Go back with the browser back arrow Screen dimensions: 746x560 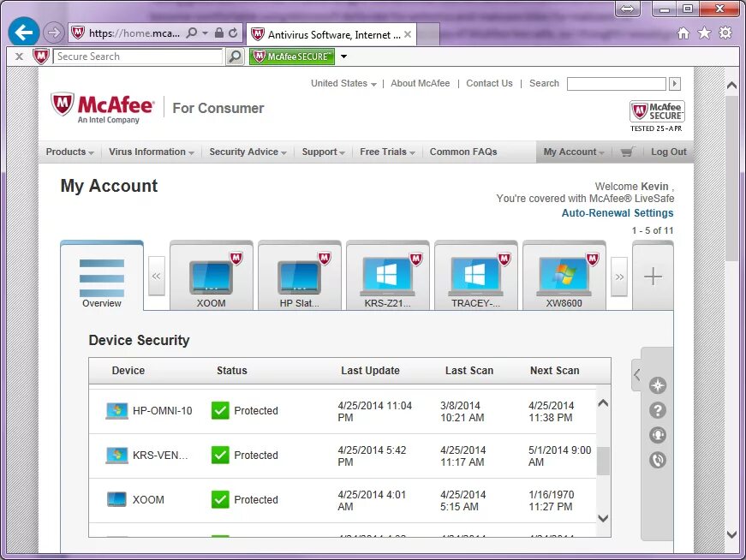(23, 33)
